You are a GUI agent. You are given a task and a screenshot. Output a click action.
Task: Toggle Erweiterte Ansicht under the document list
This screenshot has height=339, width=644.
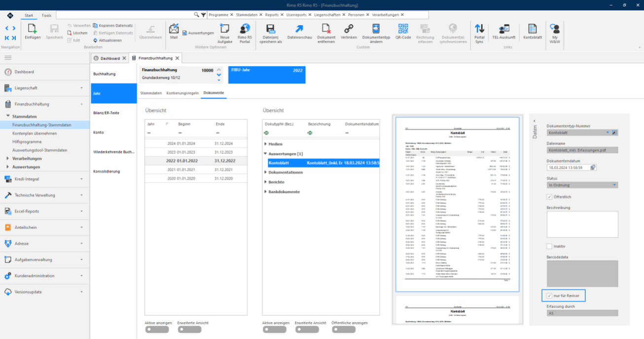tap(307, 330)
